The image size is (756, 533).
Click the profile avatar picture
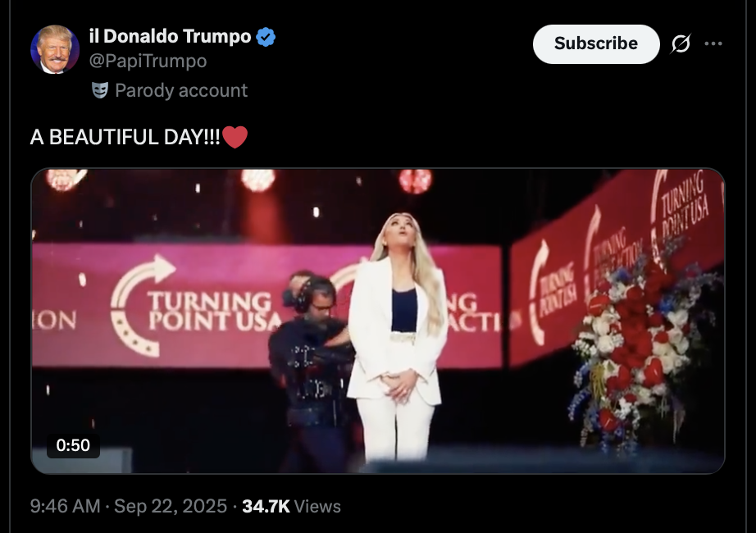pos(55,49)
